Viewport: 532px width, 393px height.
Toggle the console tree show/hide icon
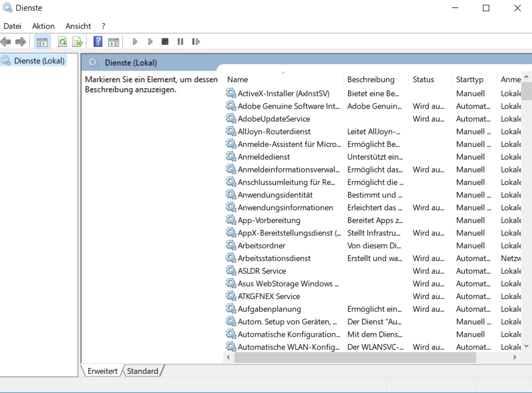pyautogui.click(x=42, y=42)
